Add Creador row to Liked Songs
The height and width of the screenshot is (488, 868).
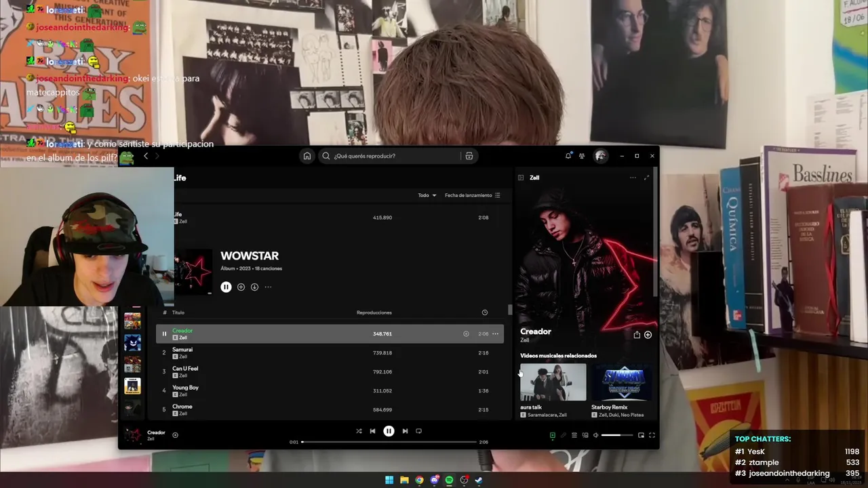pos(466,333)
